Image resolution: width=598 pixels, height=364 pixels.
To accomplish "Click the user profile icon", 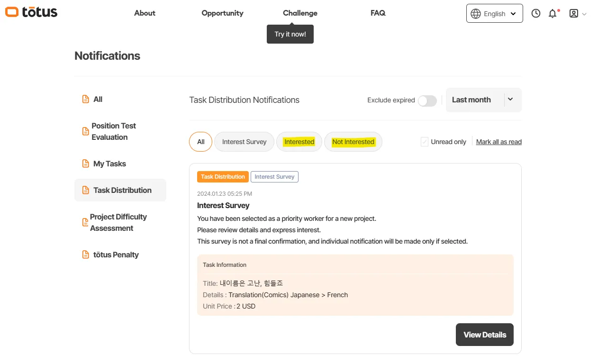I will point(573,13).
